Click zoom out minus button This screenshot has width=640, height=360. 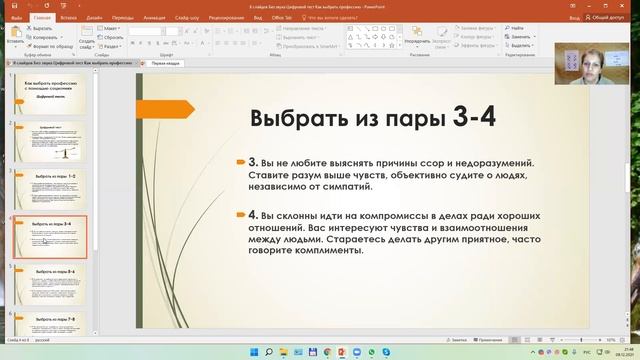click(562, 340)
